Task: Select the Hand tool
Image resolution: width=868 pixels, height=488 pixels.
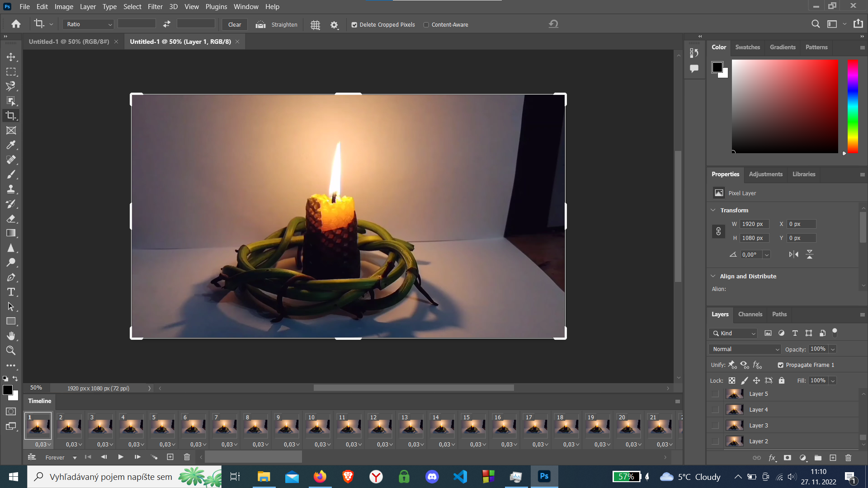Action: coord(11,336)
